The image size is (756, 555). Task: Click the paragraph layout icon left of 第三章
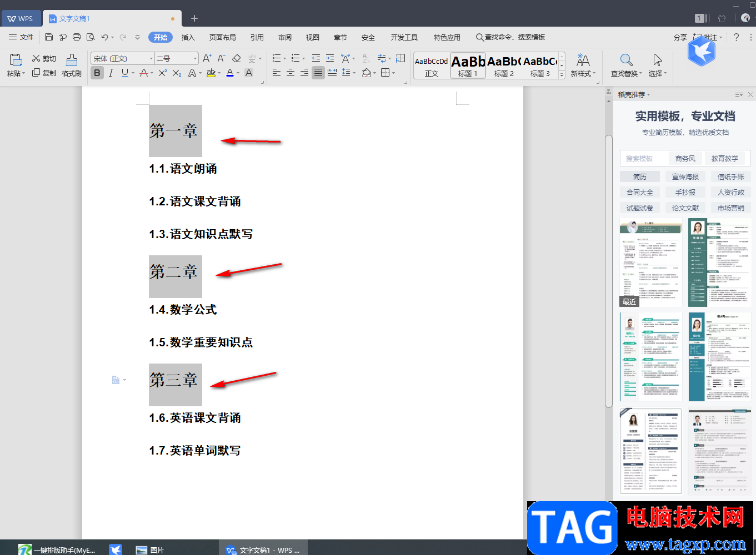[x=116, y=380]
